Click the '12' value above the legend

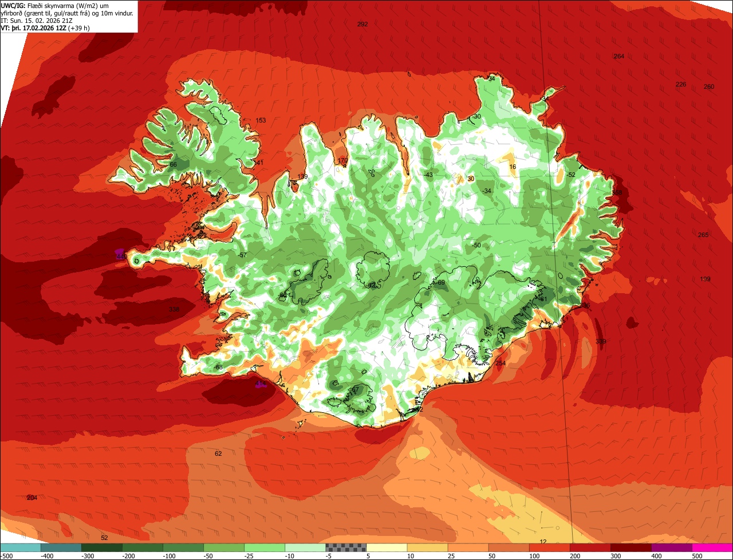tap(543, 541)
